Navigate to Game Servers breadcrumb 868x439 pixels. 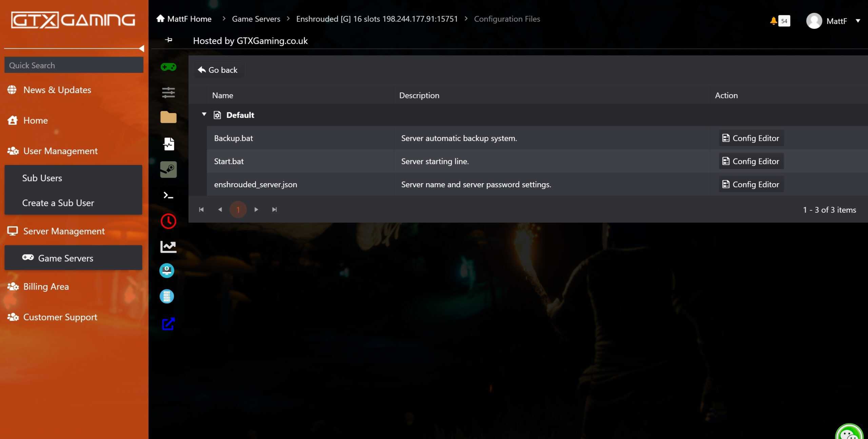[x=256, y=19]
